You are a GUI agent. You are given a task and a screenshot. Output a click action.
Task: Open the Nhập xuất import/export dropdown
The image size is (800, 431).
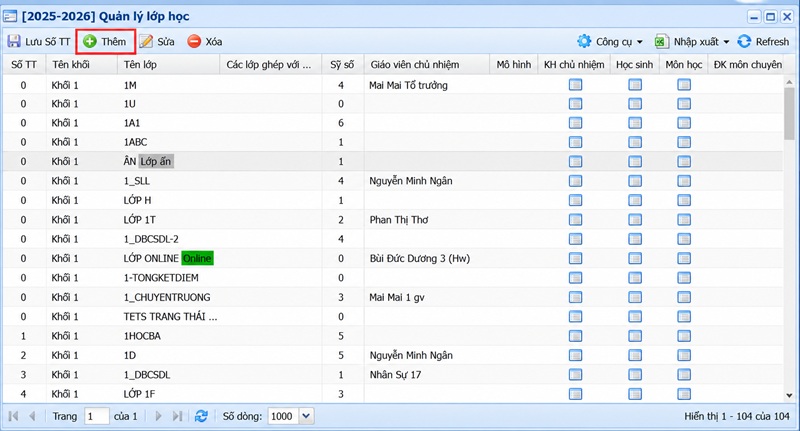(692, 42)
